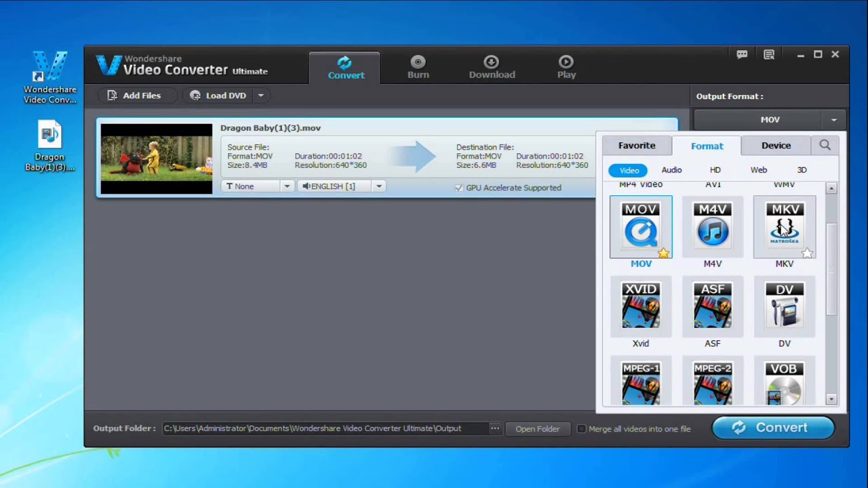The width and height of the screenshot is (868, 488).
Task: Click the output folder path field
Action: [325, 428]
